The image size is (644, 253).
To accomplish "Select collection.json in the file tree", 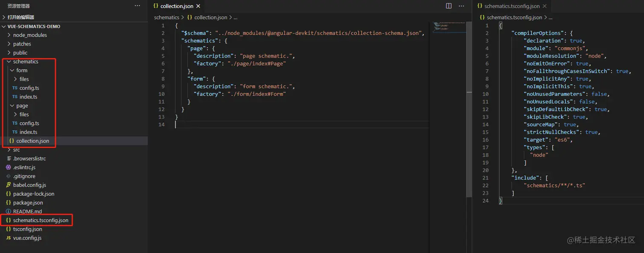I will tap(32, 141).
